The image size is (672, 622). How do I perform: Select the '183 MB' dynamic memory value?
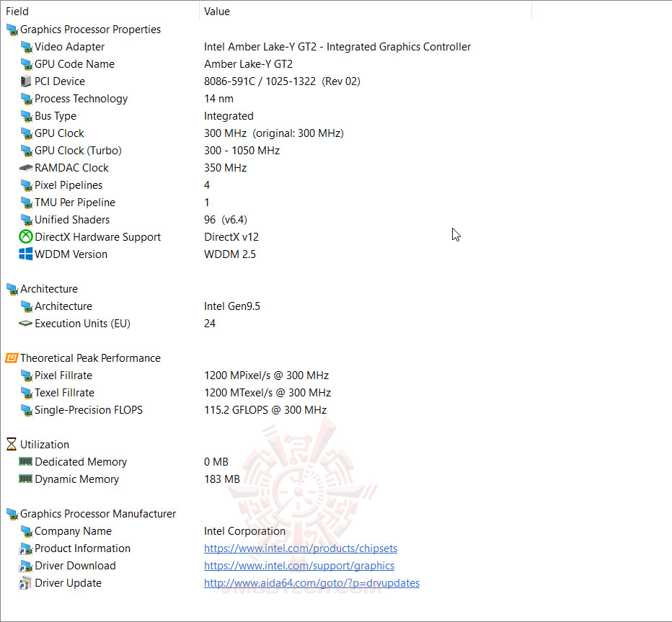[222, 479]
